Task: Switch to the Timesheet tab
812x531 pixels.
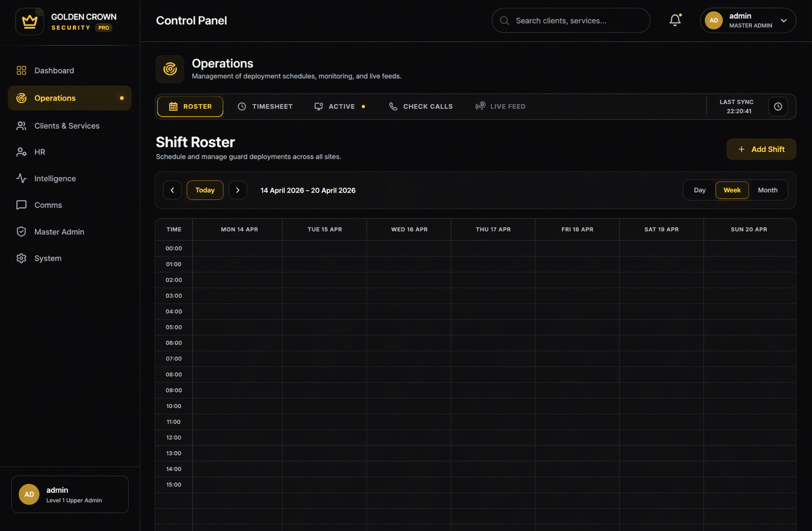Action: tap(265, 106)
